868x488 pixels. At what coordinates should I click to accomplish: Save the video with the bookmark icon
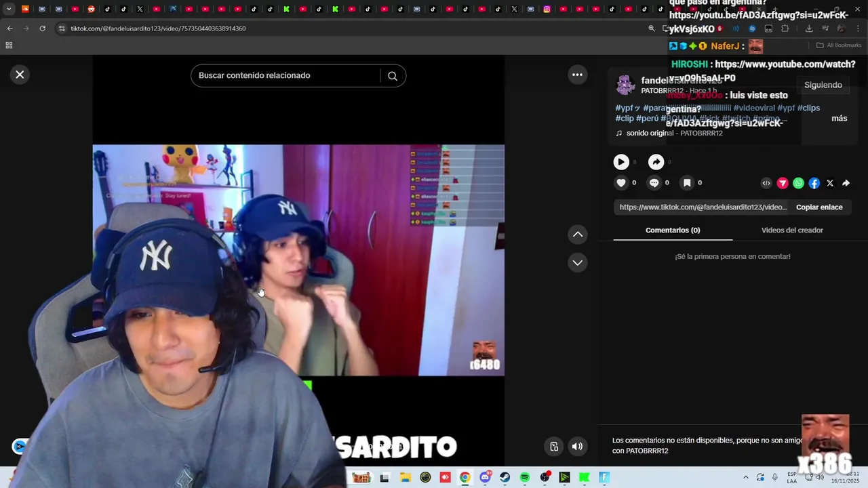pos(687,183)
